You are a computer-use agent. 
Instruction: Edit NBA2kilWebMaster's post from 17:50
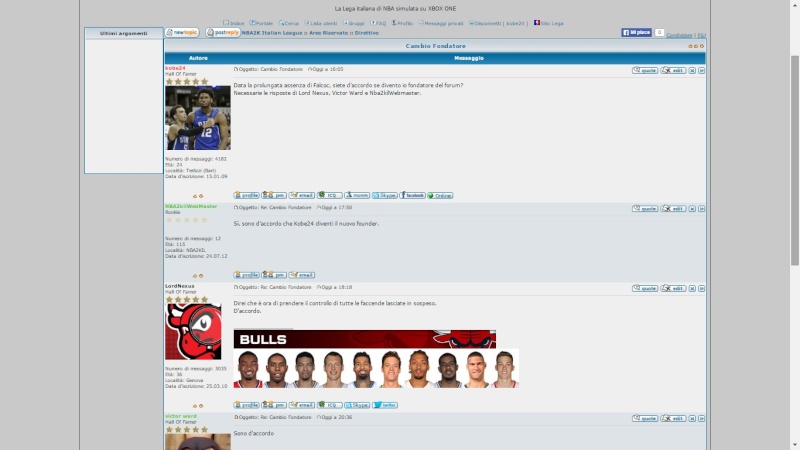(x=673, y=209)
